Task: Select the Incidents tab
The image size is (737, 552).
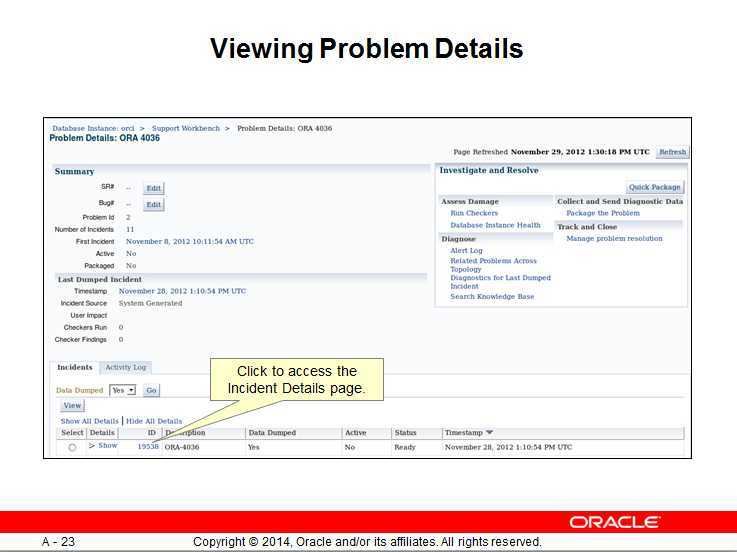Action: click(x=75, y=367)
